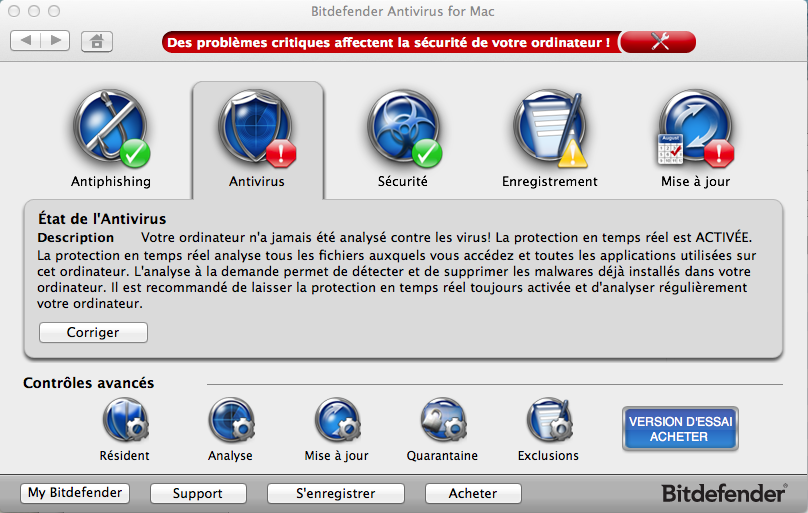Close the window with the first title-bar button

point(14,11)
